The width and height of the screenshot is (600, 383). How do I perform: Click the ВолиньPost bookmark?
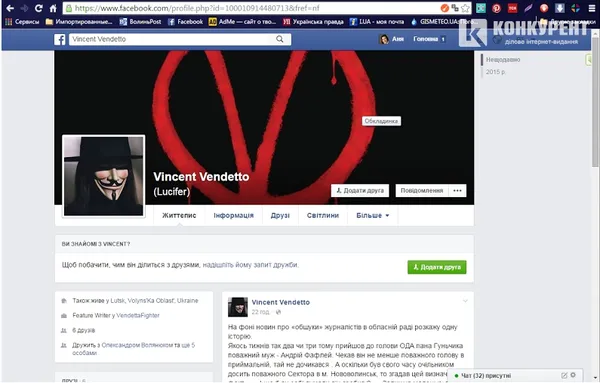click(x=140, y=22)
